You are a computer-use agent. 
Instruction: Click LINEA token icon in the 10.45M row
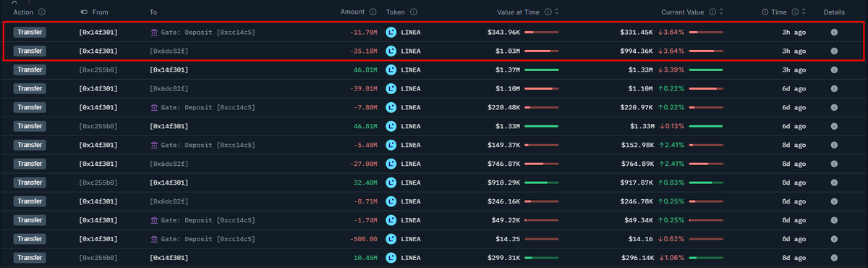[391, 258]
